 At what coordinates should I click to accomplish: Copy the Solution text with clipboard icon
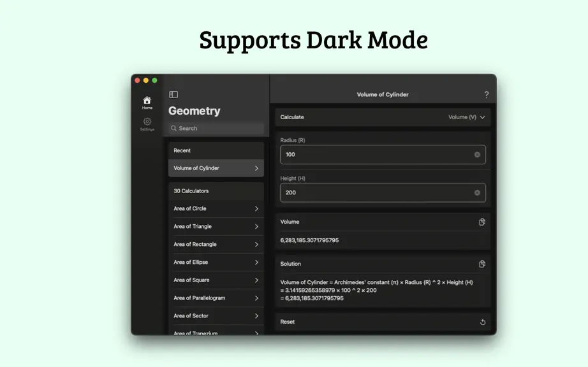pyautogui.click(x=482, y=264)
